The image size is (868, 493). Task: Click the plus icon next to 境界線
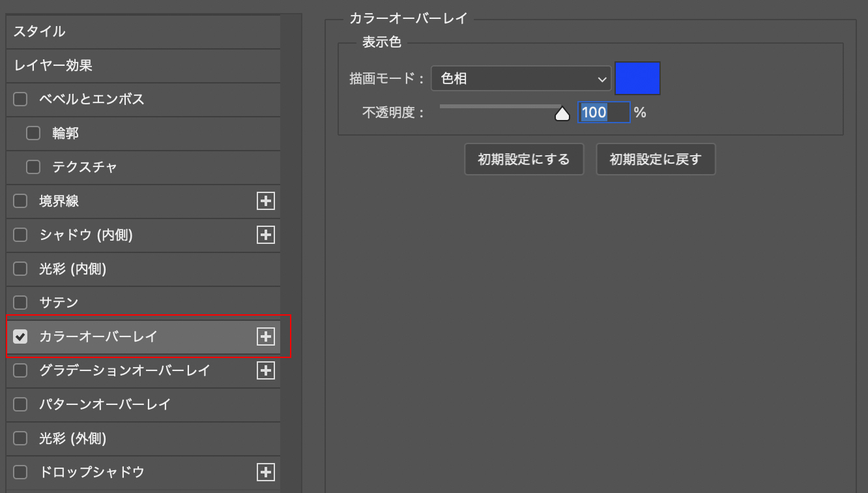pos(265,201)
